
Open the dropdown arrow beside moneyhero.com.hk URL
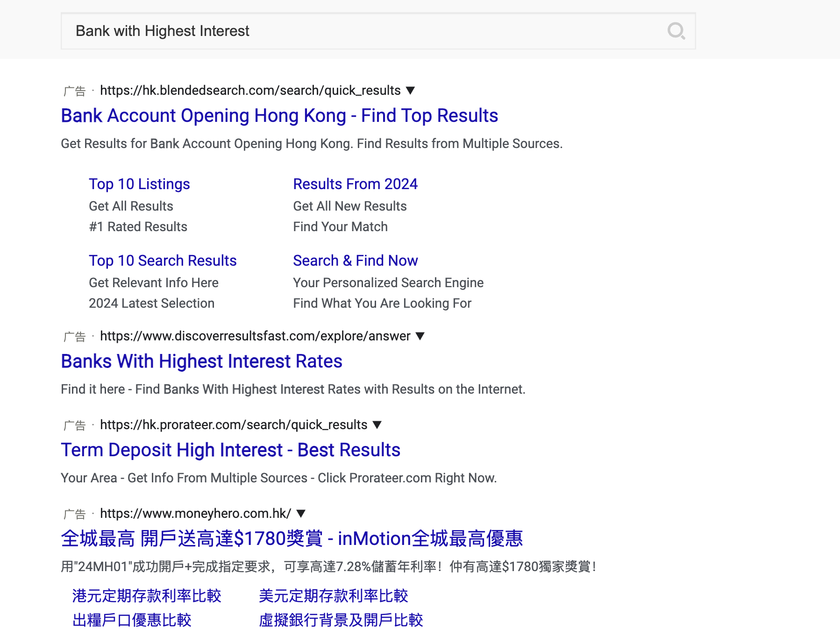tap(300, 513)
